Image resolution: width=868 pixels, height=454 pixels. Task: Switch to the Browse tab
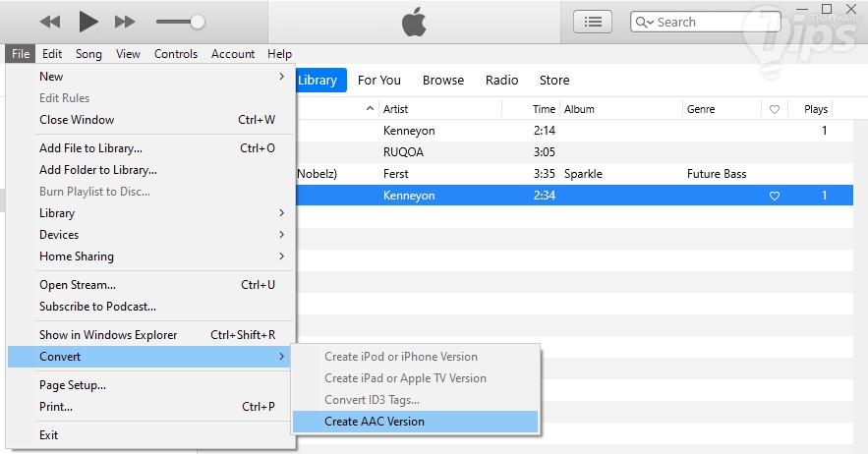[x=443, y=81]
